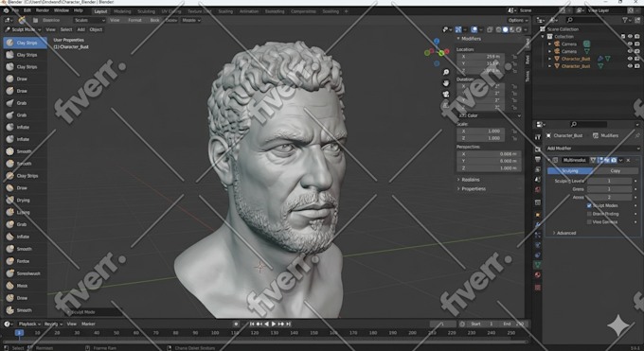Toggle the viewport gizmo display button
644x351 pixels.
point(458,29)
